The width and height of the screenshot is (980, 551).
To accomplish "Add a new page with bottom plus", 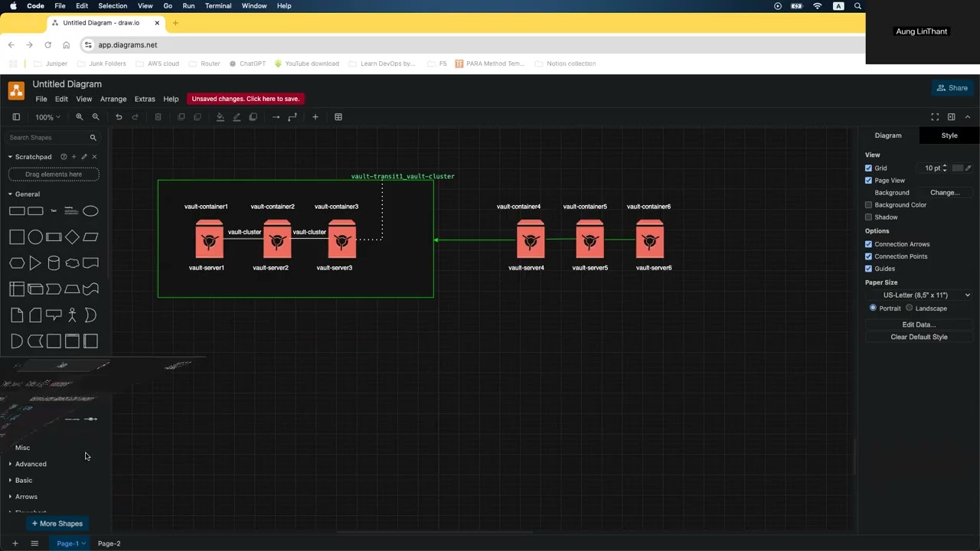I will [15, 543].
